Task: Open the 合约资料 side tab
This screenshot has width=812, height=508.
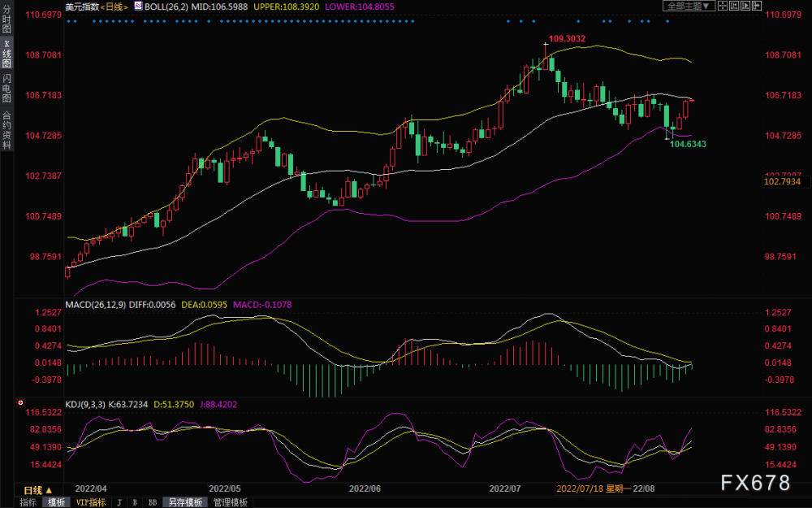Action: coord(6,131)
